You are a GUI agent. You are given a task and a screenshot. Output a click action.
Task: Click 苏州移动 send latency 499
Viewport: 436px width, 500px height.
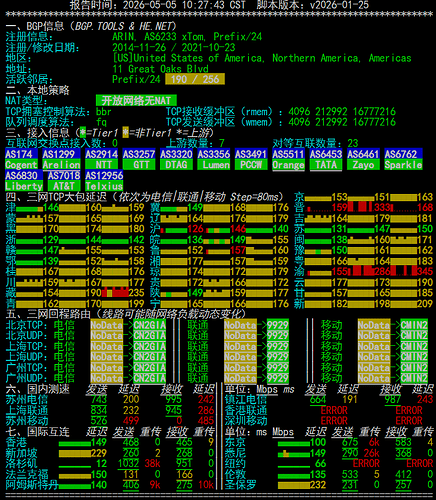click(131, 421)
